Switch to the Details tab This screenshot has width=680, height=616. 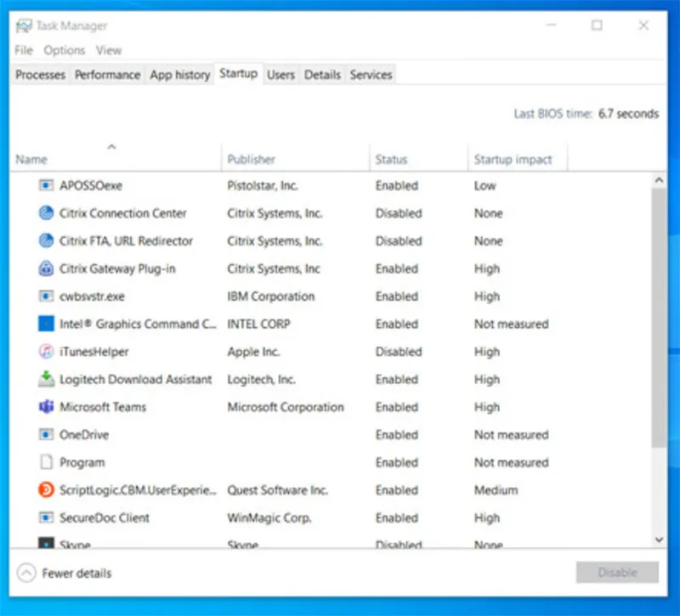(x=322, y=75)
